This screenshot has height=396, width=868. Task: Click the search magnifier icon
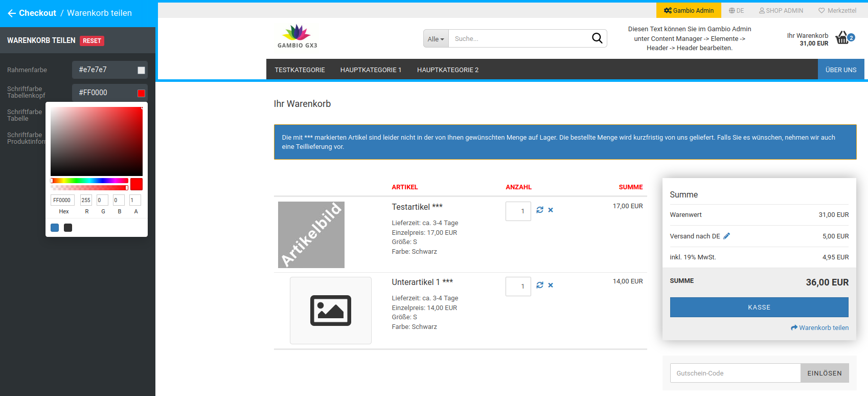(597, 38)
